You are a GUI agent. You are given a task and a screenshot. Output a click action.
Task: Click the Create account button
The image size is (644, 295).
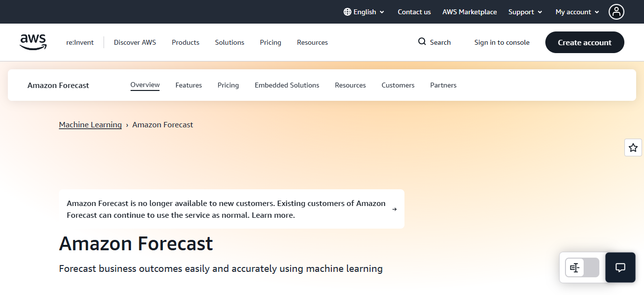tap(584, 42)
